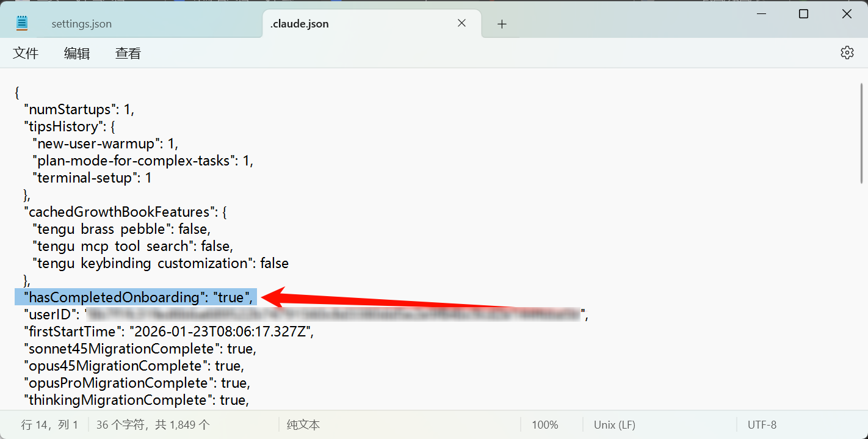868x439 pixels.
Task: Open the 查看 menu
Action: point(128,54)
